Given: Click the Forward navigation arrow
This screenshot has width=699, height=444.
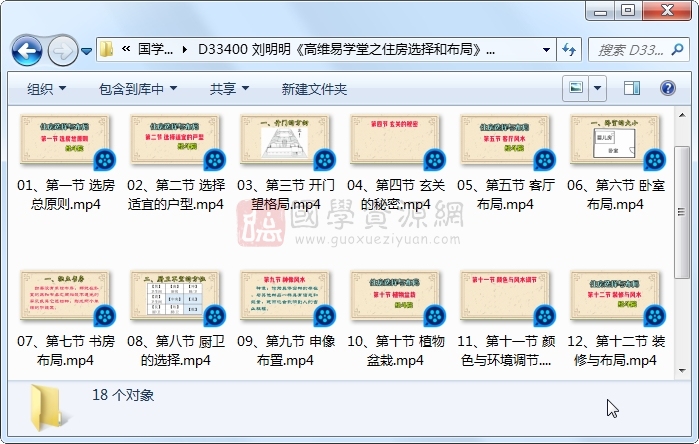Looking at the screenshot, I should tap(61, 49).
